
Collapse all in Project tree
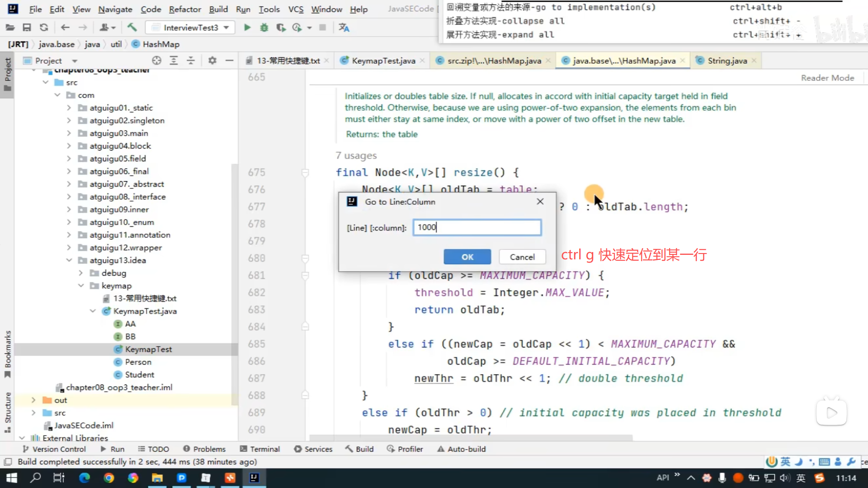[191, 61]
